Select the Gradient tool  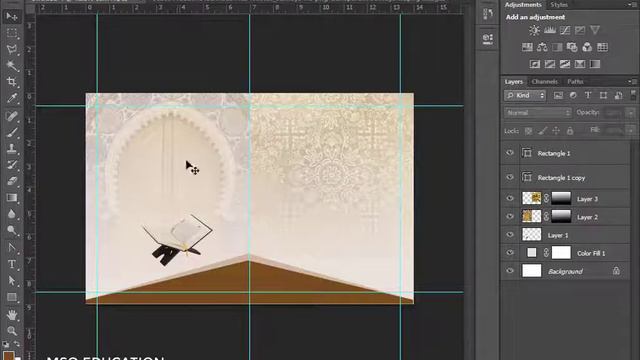tap(12, 198)
